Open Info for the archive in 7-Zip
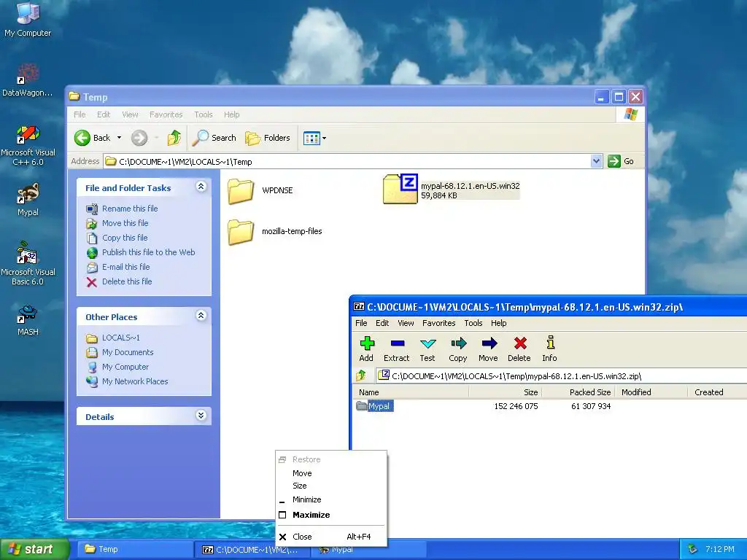The width and height of the screenshot is (747, 560). (x=550, y=349)
